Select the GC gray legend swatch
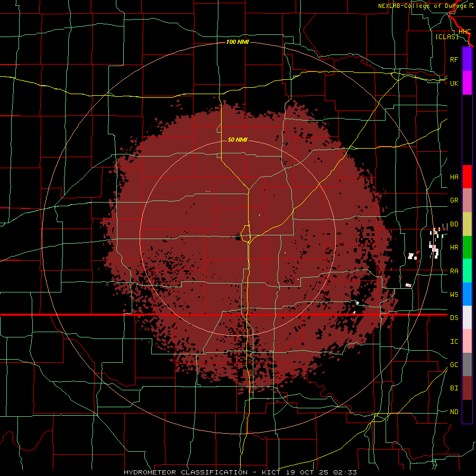The width and height of the screenshot is (476, 476). (x=467, y=364)
